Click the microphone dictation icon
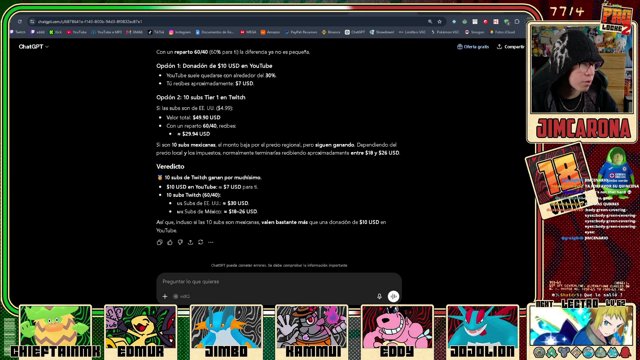The width and height of the screenshot is (640, 360). coord(379,296)
